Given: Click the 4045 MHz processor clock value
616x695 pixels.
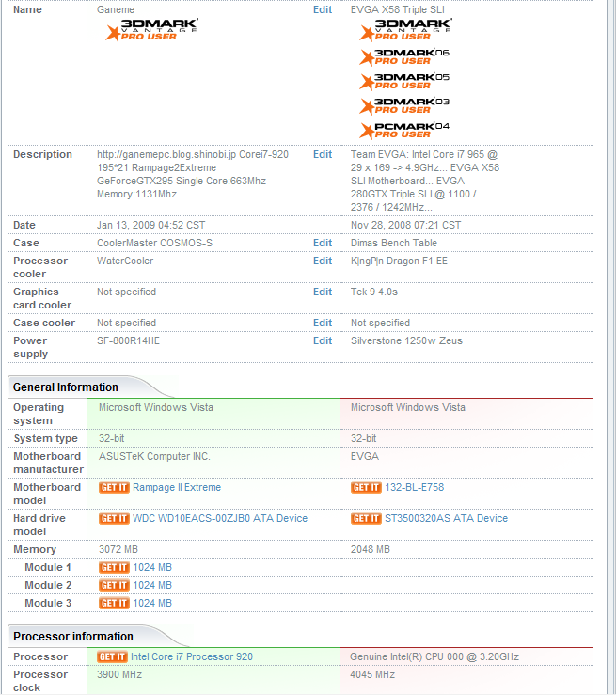Looking at the screenshot, I should click(372, 674).
